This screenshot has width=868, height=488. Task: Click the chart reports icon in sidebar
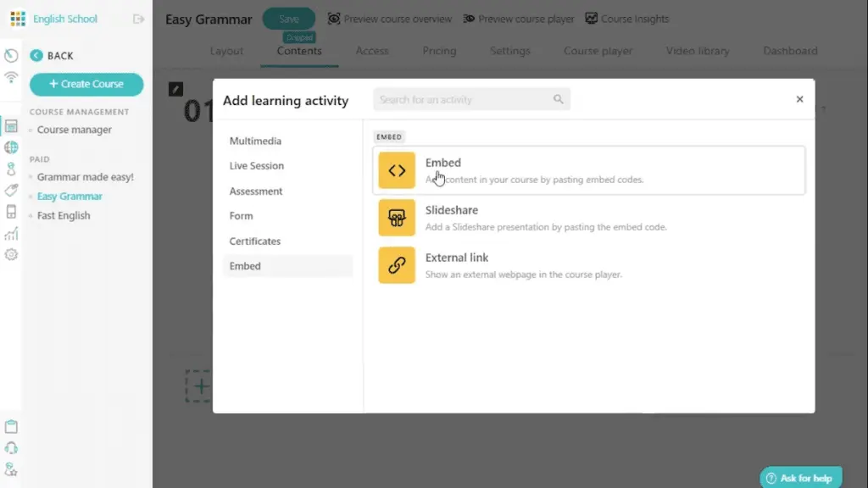pos(11,234)
